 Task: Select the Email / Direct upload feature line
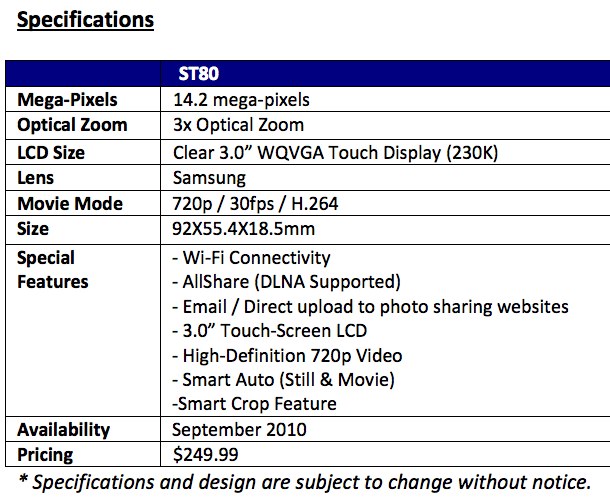(370, 306)
